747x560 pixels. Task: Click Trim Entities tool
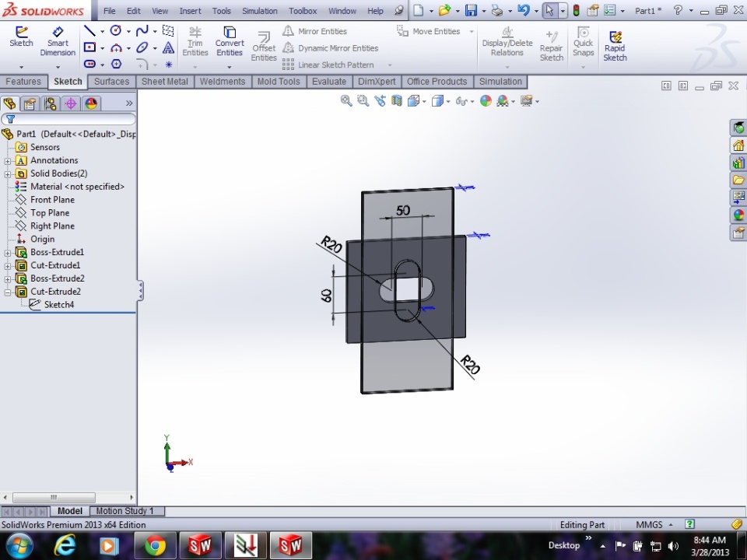point(195,41)
